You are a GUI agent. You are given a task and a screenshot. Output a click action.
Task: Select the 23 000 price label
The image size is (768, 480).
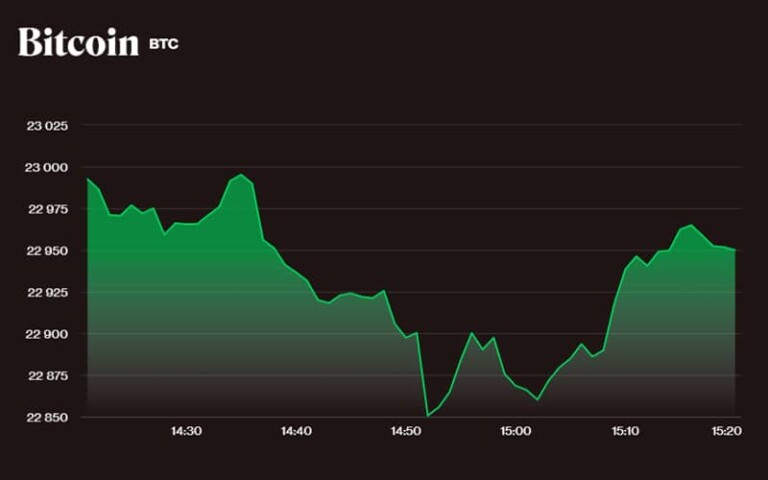[x=47, y=168]
